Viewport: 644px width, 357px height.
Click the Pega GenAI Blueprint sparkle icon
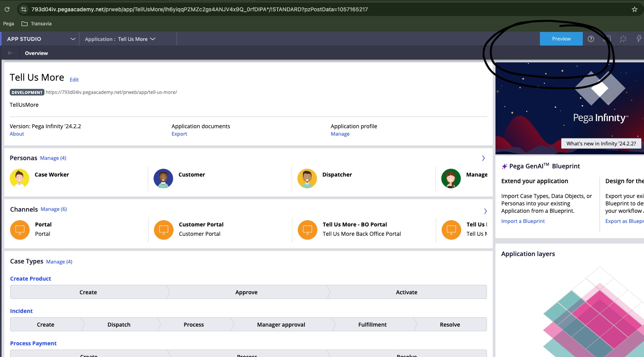[x=504, y=166]
